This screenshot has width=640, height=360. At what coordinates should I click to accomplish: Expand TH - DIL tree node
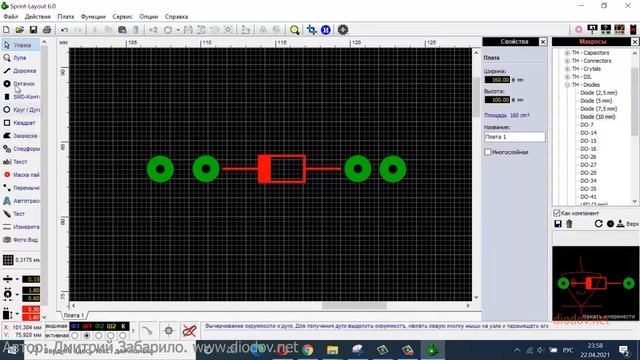[x=567, y=77]
